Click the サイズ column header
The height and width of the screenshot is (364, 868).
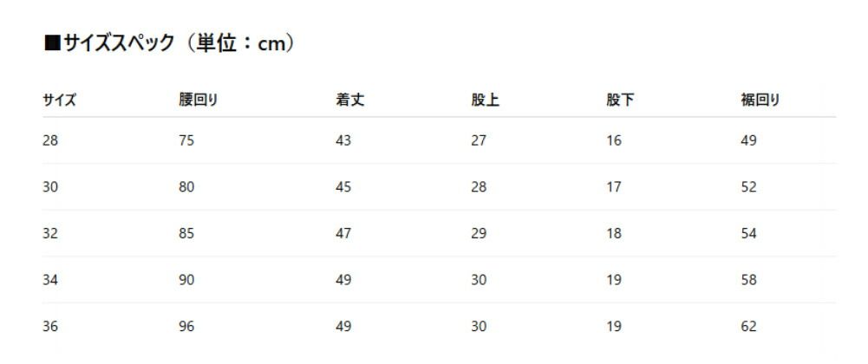click(59, 100)
